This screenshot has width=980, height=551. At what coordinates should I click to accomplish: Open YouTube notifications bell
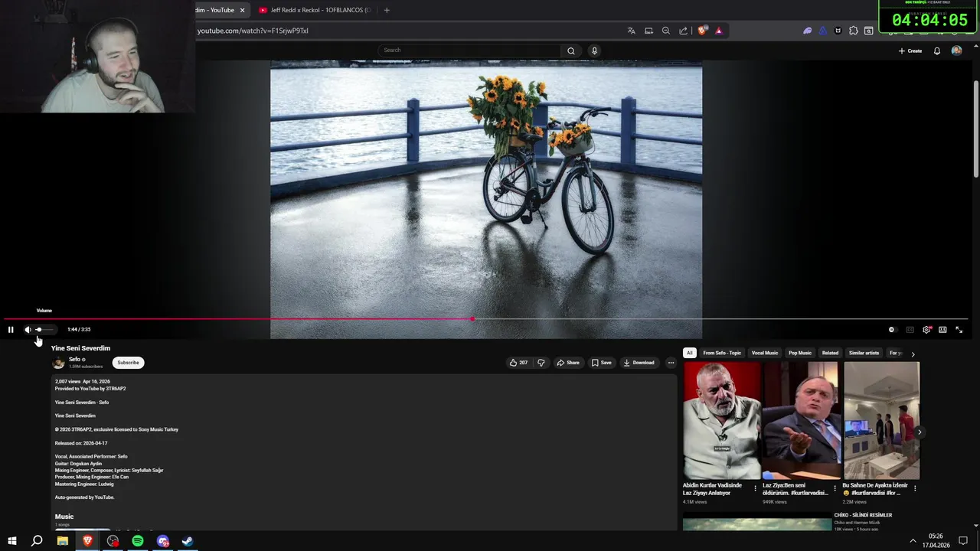pyautogui.click(x=936, y=51)
